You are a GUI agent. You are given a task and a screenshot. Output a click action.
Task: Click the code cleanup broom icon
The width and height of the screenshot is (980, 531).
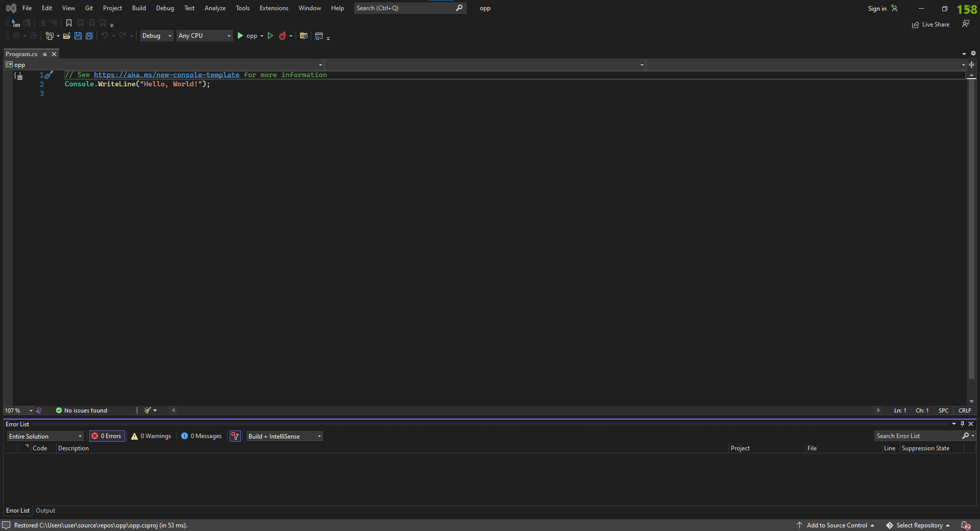(x=148, y=411)
